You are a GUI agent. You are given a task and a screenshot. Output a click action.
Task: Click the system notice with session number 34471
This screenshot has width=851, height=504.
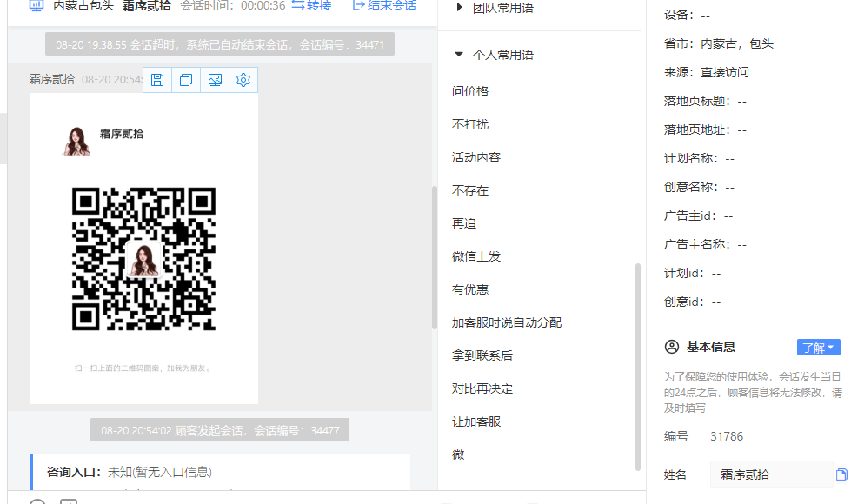click(220, 44)
